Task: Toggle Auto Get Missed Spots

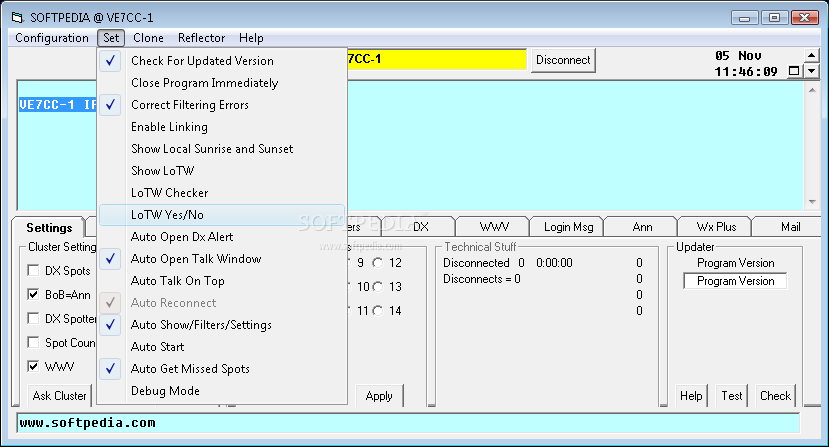Action: (x=222, y=369)
